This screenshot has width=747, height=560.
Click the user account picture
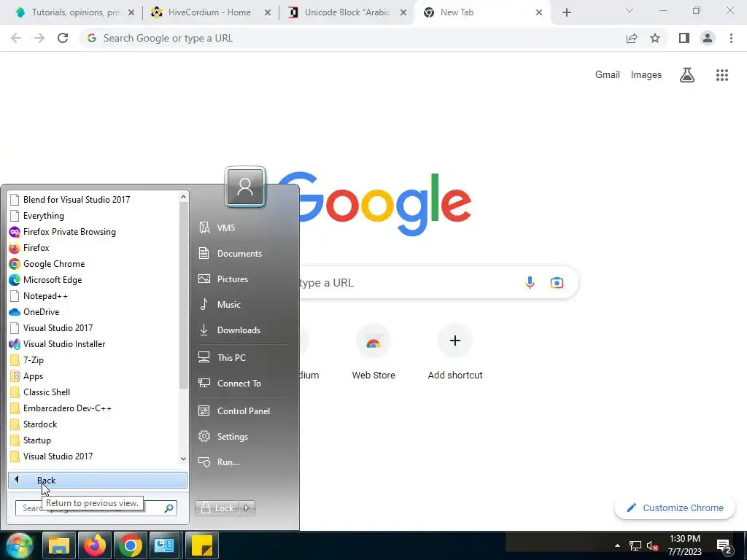tap(245, 187)
